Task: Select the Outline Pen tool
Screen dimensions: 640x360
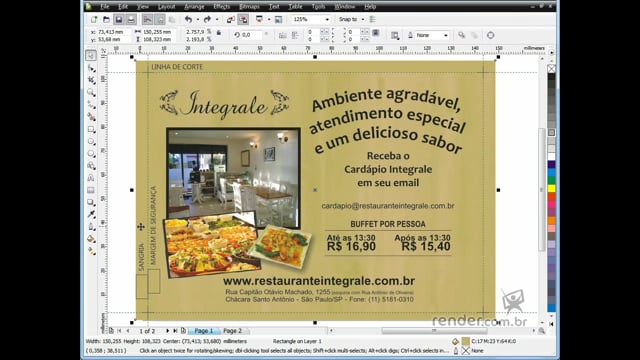Action: coord(91,227)
